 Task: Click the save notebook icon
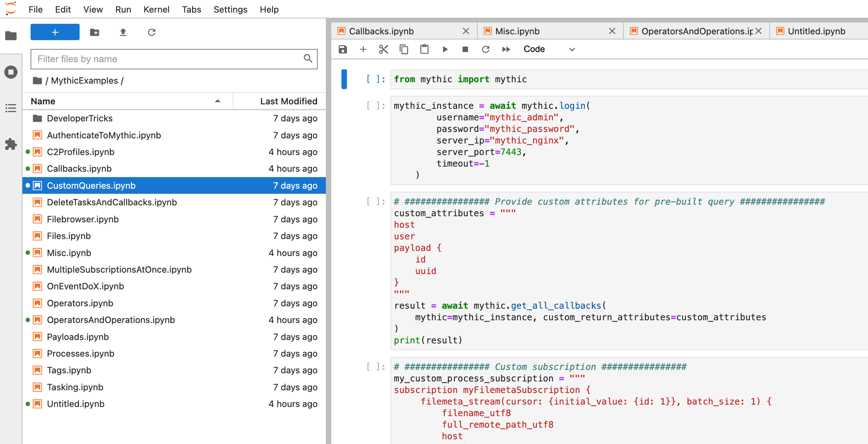[342, 49]
